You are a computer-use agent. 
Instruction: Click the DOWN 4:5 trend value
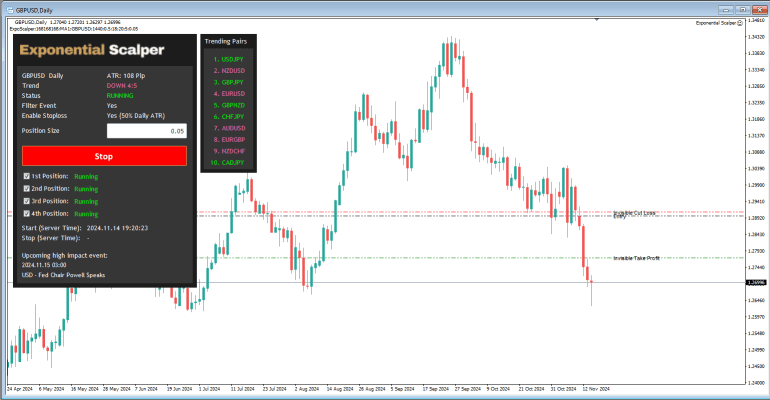(x=122, y=85)
